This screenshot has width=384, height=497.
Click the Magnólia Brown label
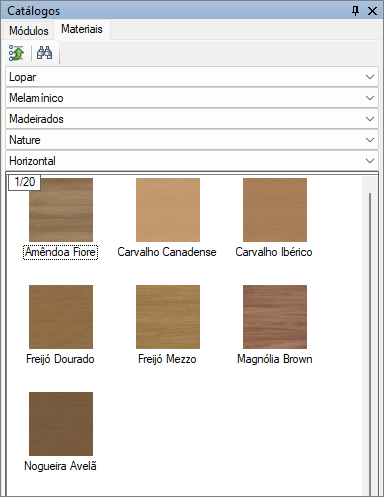coord(275,359)
